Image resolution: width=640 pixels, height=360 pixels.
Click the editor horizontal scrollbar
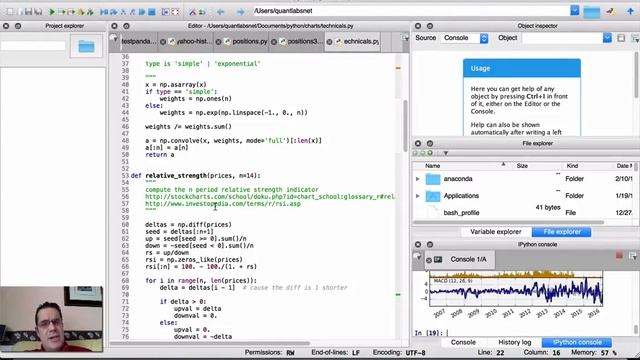(x=210, y=343)
